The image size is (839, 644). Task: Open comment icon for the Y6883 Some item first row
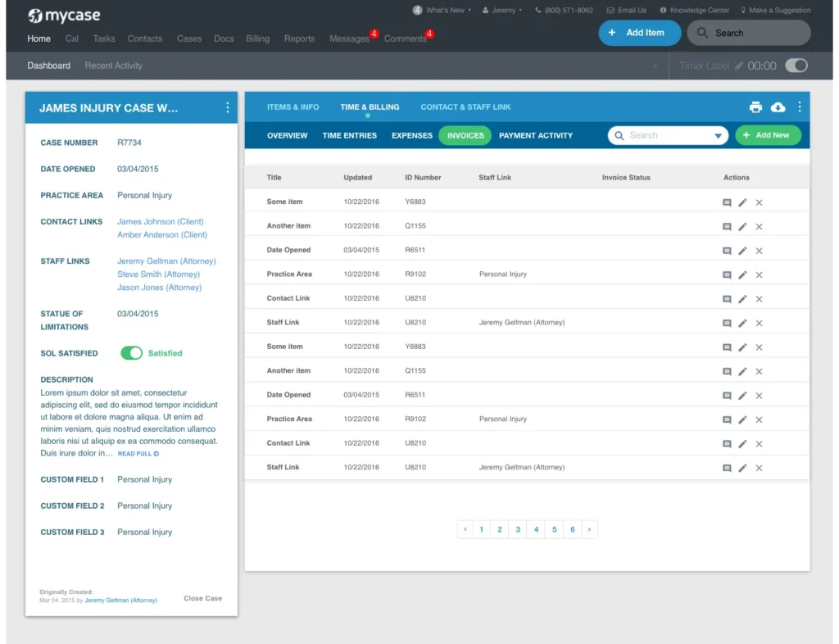coord(727,202)
